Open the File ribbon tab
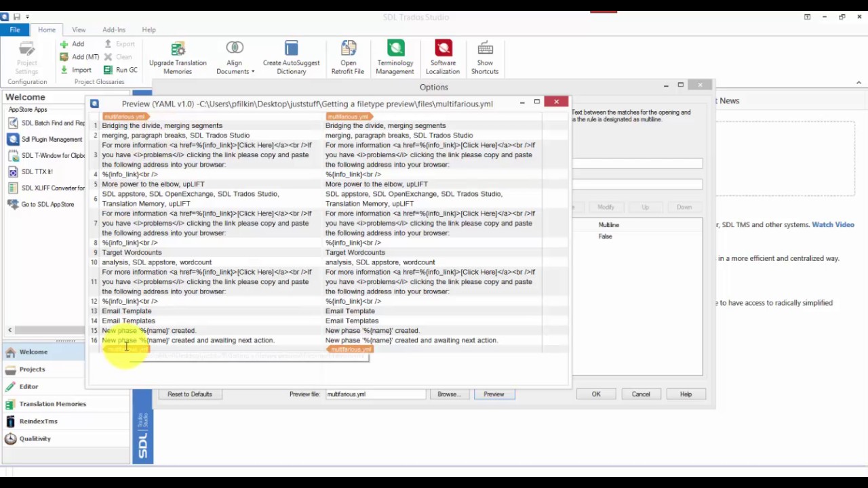 14,30
